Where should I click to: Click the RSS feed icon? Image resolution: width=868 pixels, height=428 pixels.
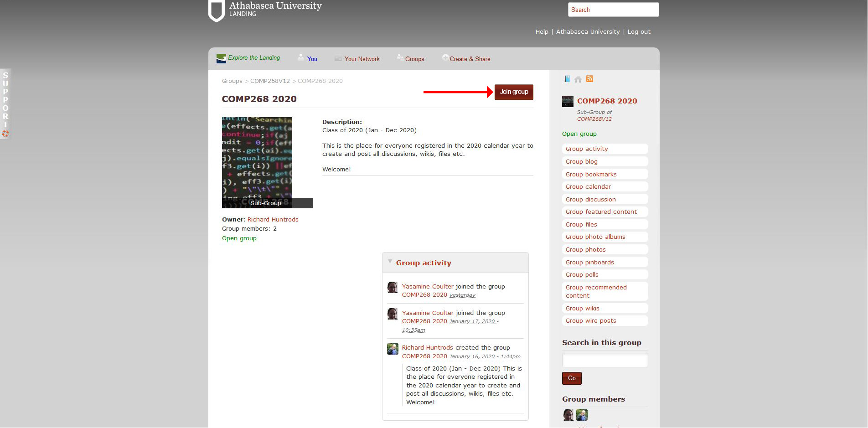589,79
